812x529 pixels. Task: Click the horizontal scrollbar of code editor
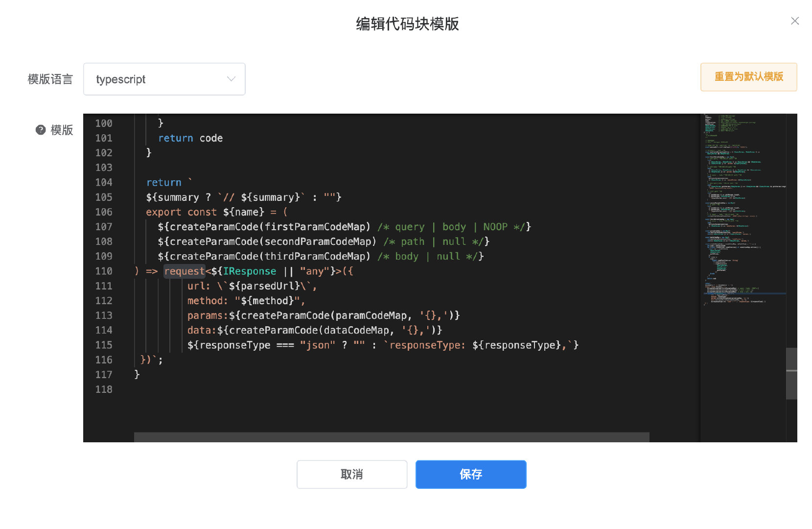point(392,437)
